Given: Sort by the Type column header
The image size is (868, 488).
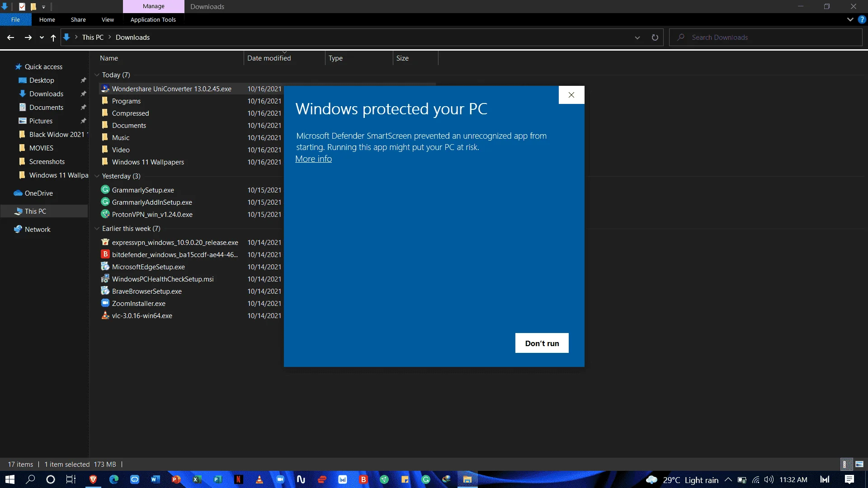Looking at the screenshot, I should click(x=359, y=58).
